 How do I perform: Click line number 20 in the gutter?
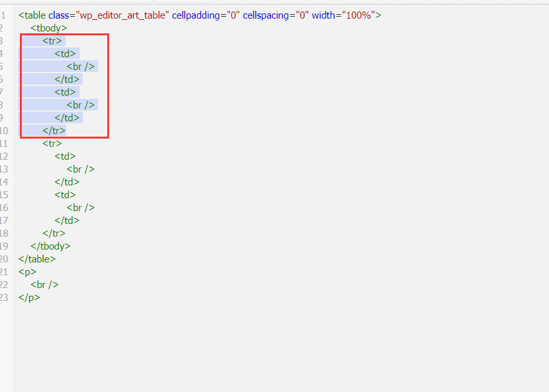click(4, 259)
